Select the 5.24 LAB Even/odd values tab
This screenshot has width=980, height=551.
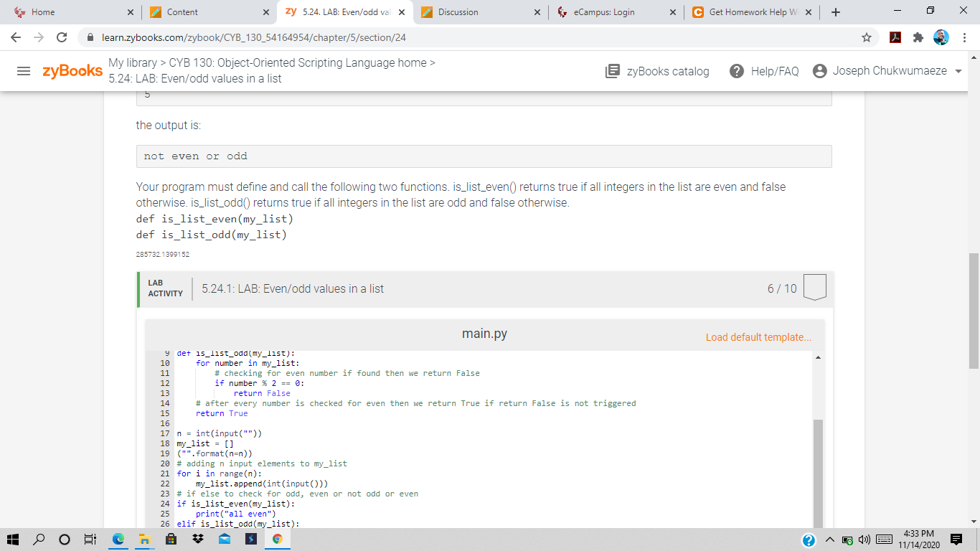347,12
